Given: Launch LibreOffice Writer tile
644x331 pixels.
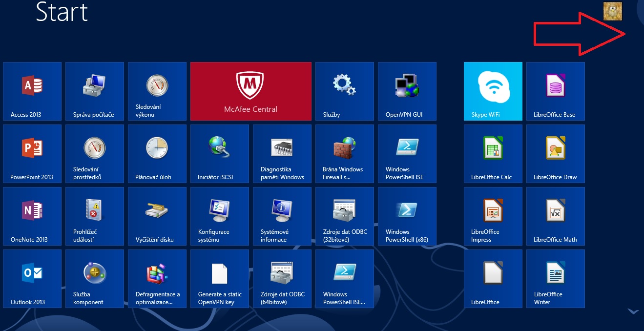Looking at the screenshot, I should coord(556,279).
